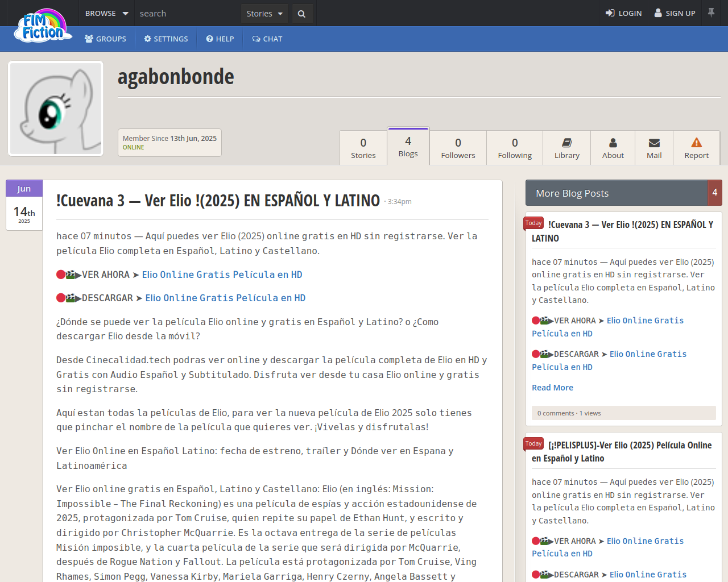
Task: Click PELISPLUS post VER AHORA link
Action: [x=607, y=547]
